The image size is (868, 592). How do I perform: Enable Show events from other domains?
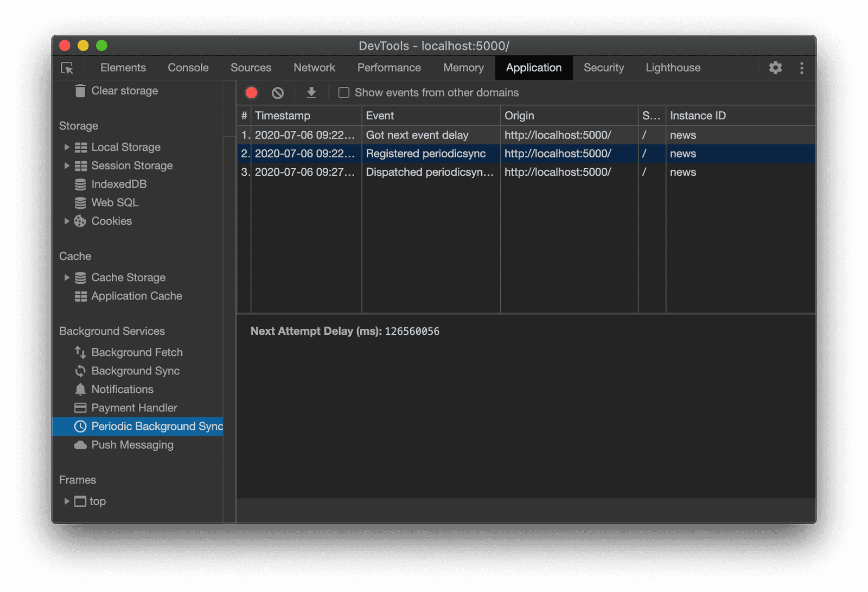[344, 93]
